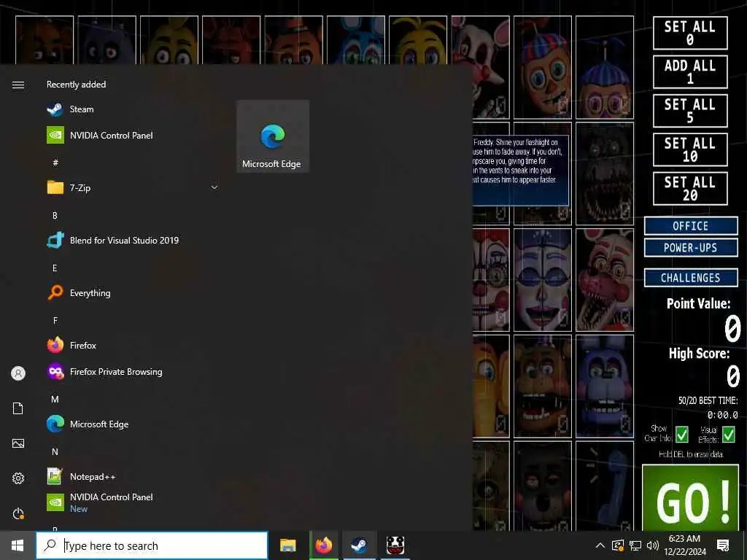
Task: Click the M letter header
Action: 55,399
